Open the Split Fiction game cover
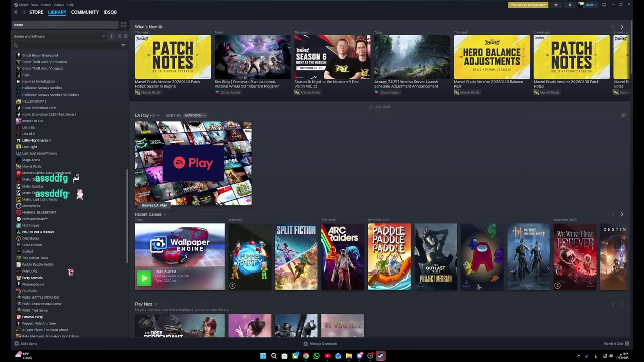 coord(296,256)
